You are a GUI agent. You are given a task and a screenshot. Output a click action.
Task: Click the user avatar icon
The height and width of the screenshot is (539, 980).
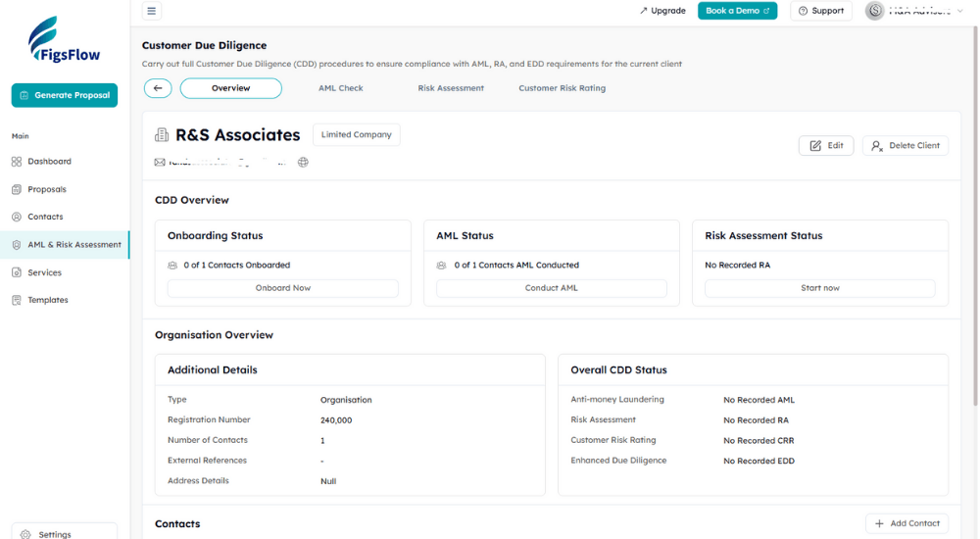click(875, 11)
